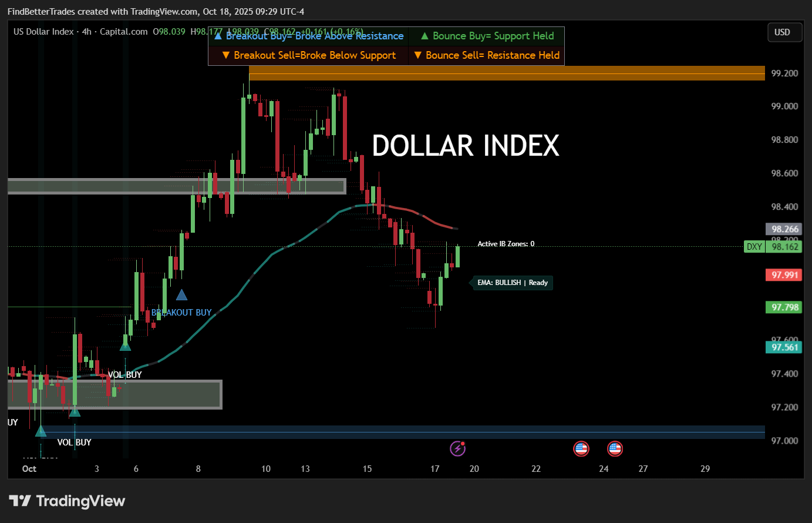Click the blue Breakout Buy triangle marker

[181, 295]
